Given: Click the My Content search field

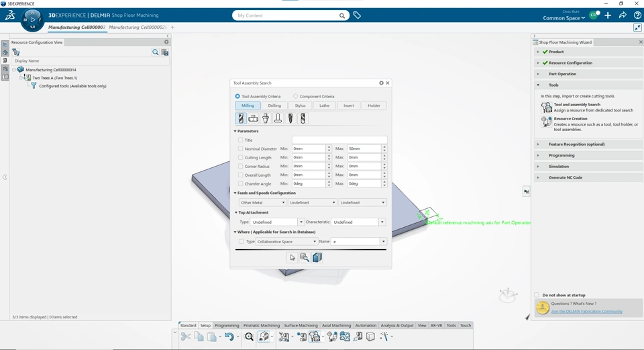Looking at the screenshot, I should point(286,15).
